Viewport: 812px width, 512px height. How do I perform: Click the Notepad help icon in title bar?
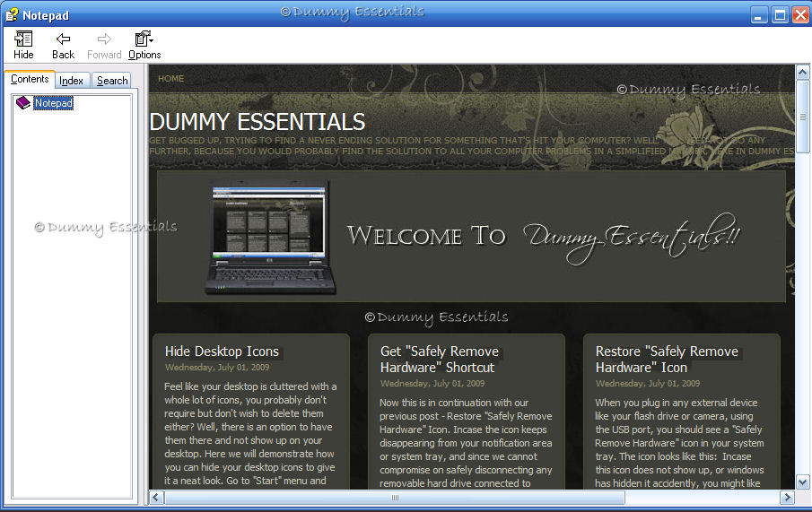(12, 15)
